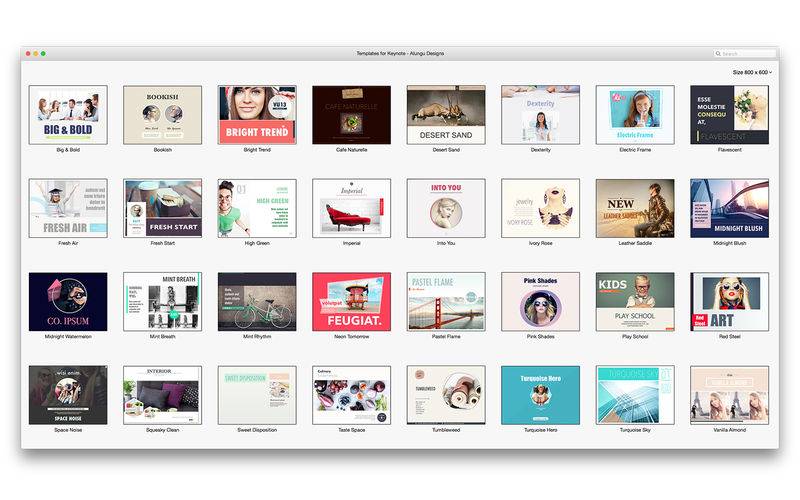Click the 'Electric Frame' caption text

point(635,150)
